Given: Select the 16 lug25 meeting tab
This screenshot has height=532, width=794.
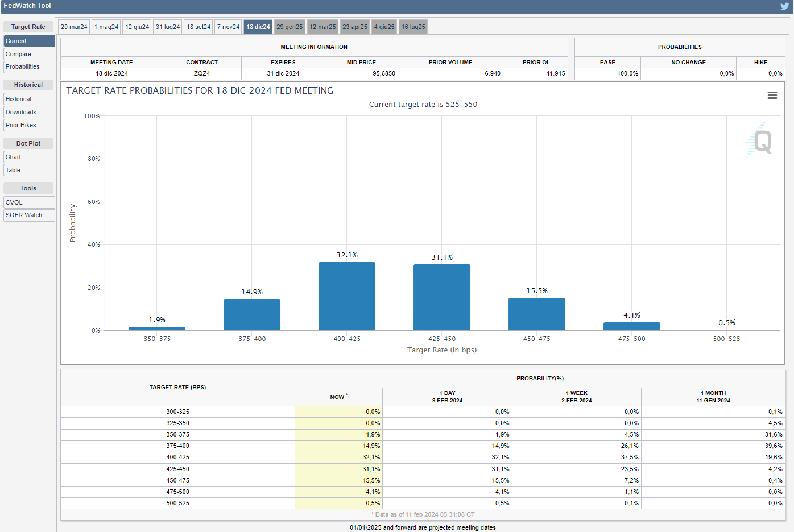Looking at the screenshot, I should pyautogui.click(x=413, y=27).
